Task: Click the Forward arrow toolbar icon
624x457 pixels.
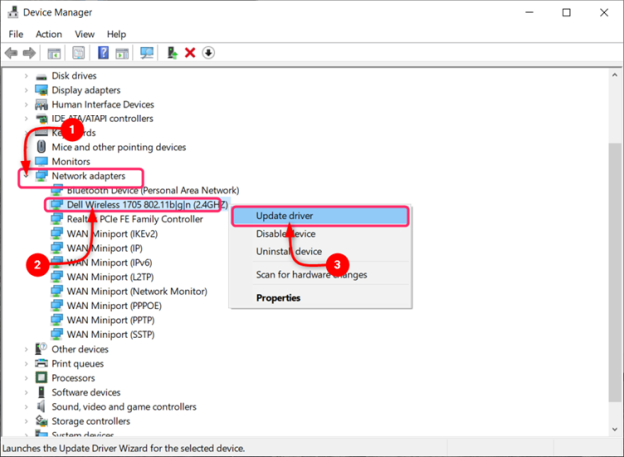Action: point(29,53)
